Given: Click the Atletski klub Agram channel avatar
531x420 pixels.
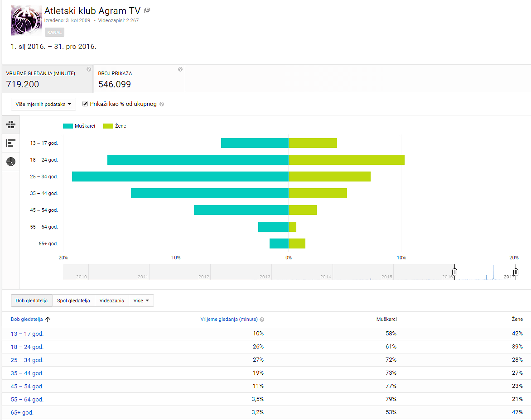Looking at the screenshot, I should [26, 21].
